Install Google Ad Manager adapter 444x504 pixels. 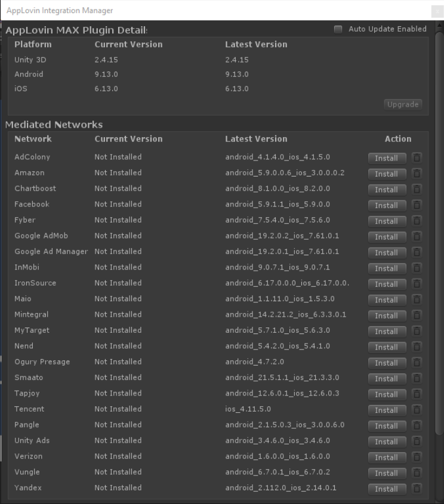point(387,253)
